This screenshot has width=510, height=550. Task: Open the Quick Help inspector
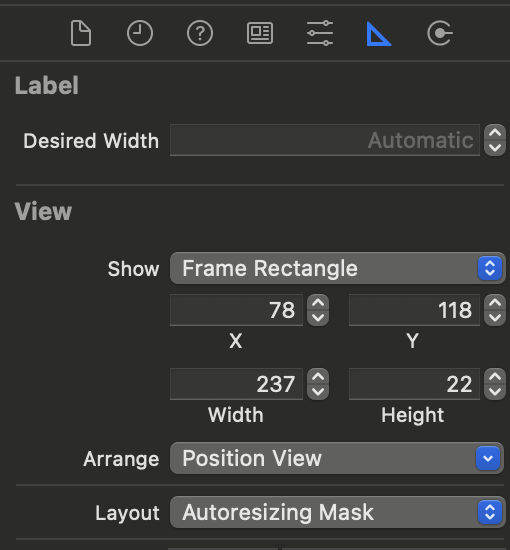click(200, 33)
